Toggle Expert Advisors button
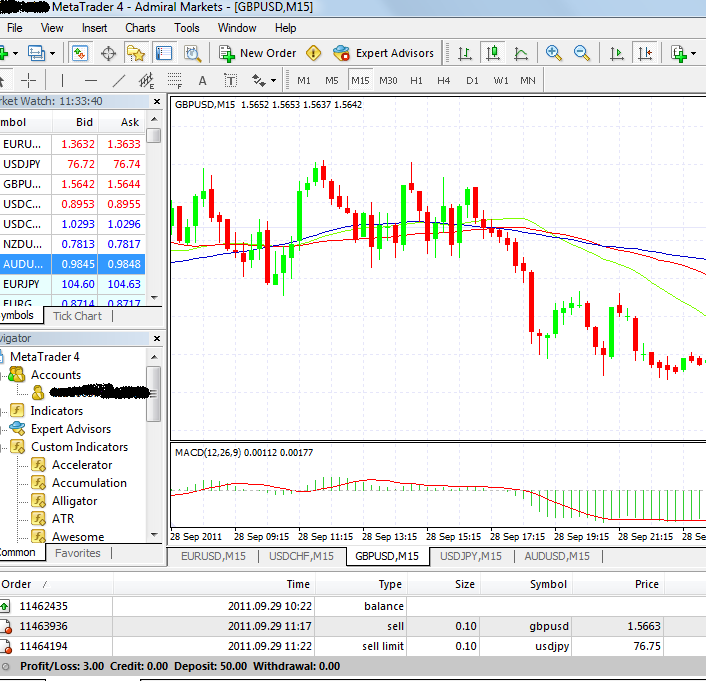 point(383,53)
